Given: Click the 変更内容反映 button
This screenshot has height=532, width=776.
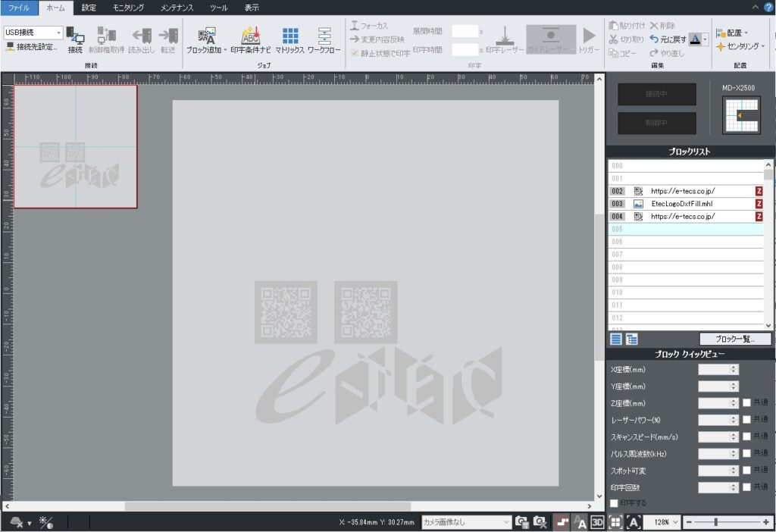Looking at the screenshot, I should point(377,39).
